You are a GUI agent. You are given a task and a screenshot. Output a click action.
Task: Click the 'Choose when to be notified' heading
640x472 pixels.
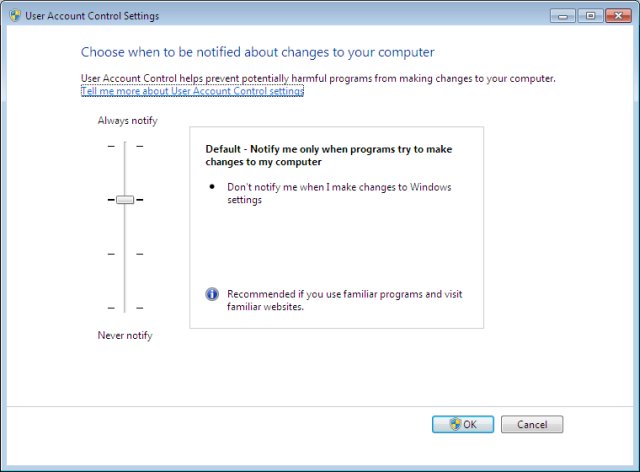point(258,52)
